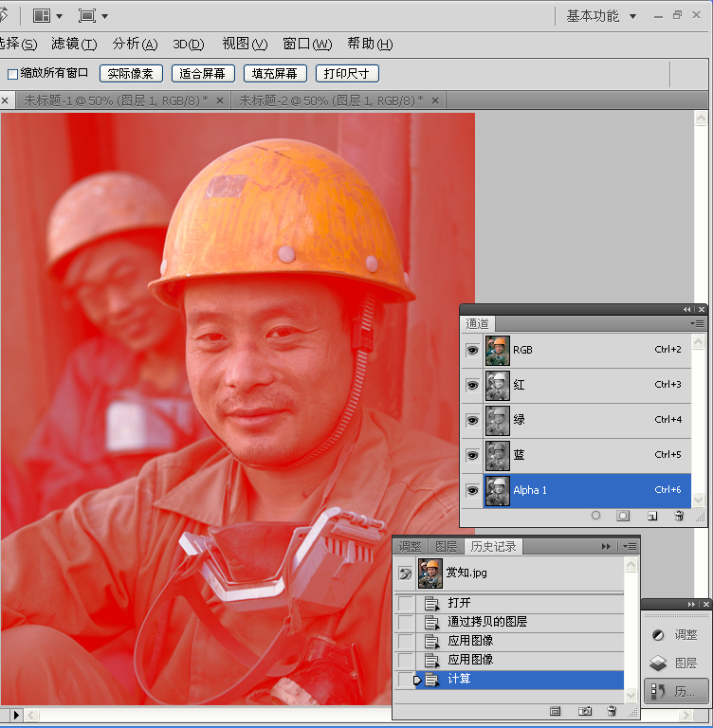Viewport: 713px width, 728px height.
Task: Open the Channels panel flyout menu
Action: pos(697,323)
